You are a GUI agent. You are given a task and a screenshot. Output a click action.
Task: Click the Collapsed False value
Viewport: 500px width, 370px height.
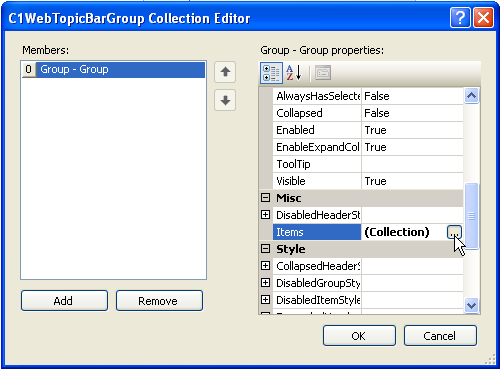[413, 113]
